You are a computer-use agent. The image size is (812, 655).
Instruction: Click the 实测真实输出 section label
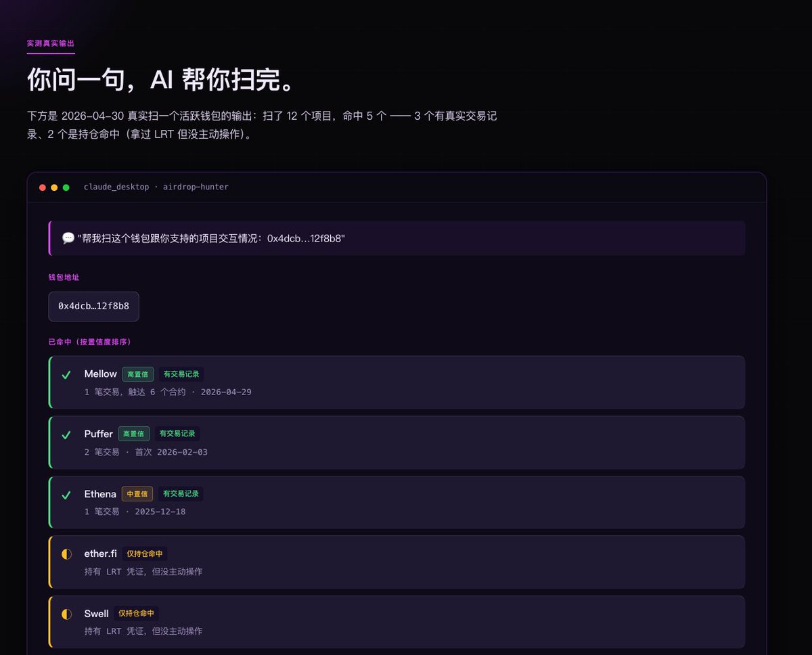tap(51, 43)
